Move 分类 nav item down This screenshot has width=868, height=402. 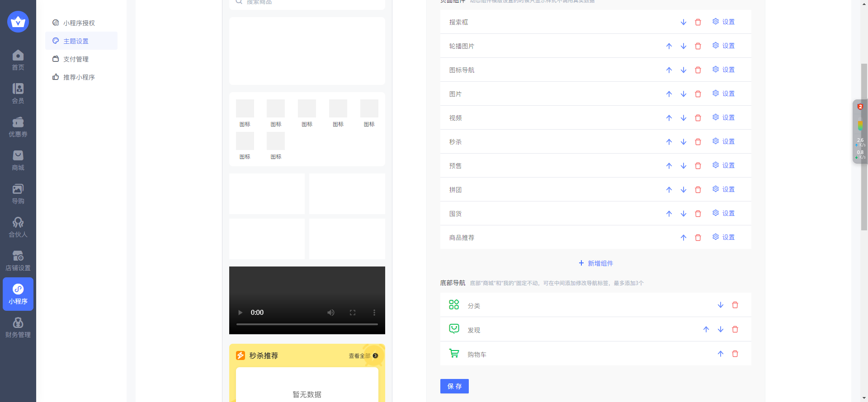(x=720, y=305)
